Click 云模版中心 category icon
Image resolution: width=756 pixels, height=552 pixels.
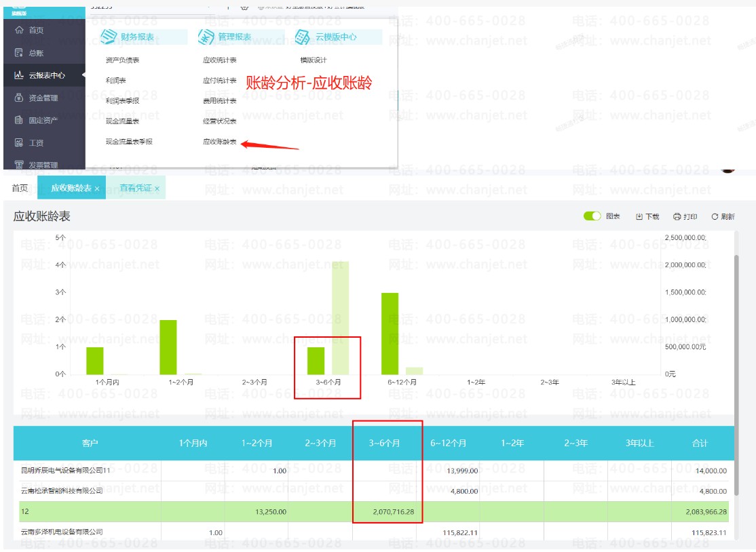(x=302, y=37)
